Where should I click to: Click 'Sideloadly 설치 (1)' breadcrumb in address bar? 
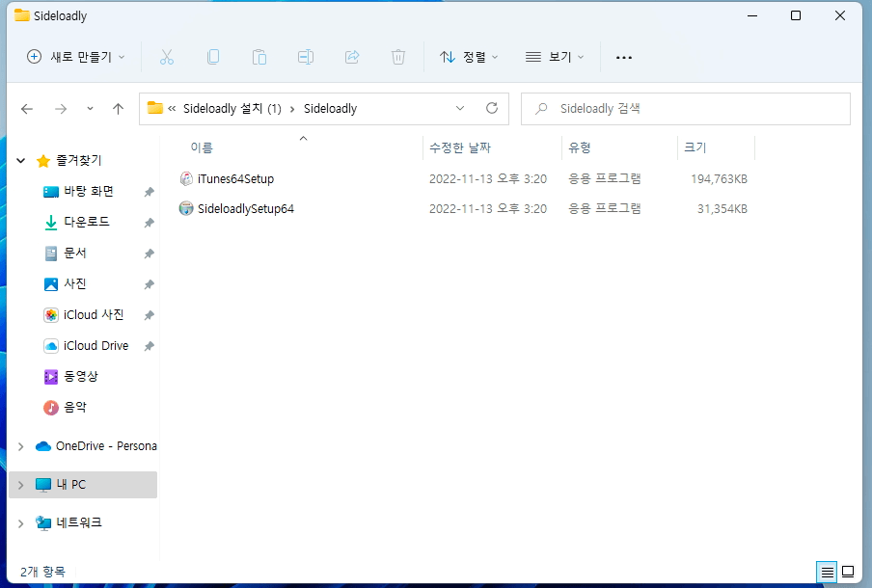(232, 108)
